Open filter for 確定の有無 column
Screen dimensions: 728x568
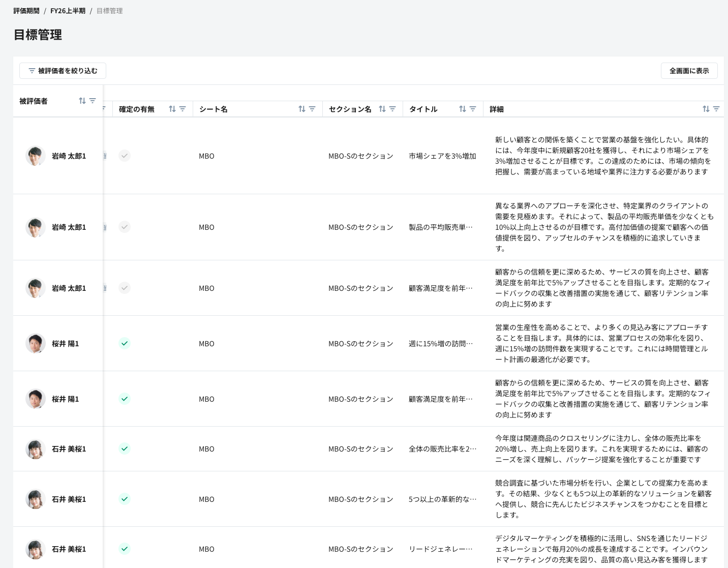(x=183, y=109)
